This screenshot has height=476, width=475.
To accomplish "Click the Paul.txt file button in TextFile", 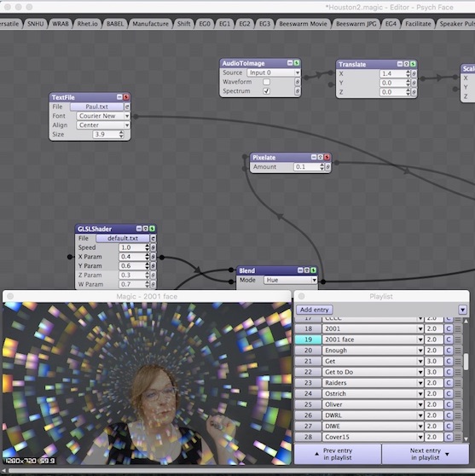I will (97, 107).
